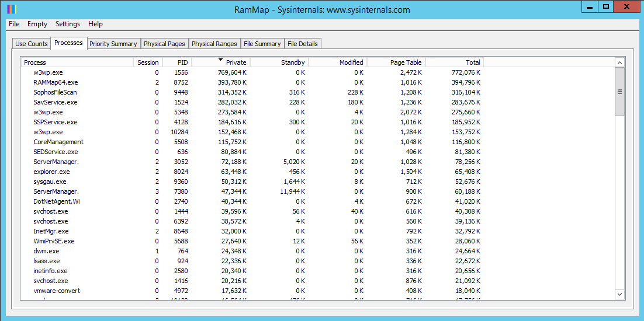Select ServerManager. row with PID 3052

252,162
